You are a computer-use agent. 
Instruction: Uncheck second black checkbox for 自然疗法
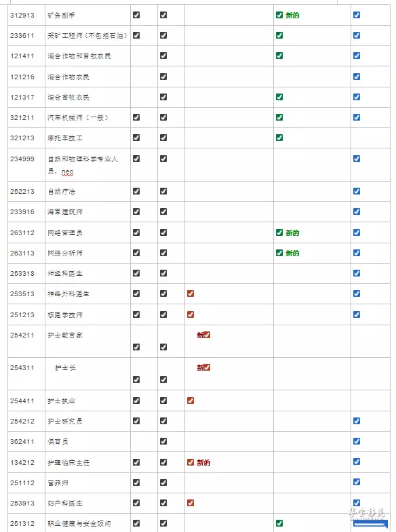click(x=163, y=191)
